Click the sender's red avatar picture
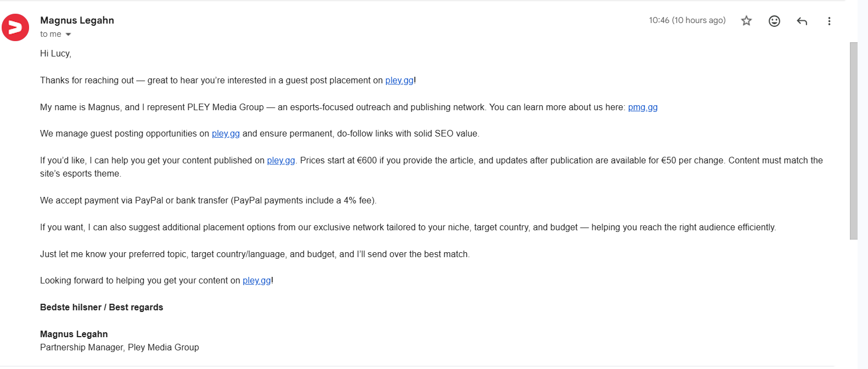The image size is (868, 369). 15,27
